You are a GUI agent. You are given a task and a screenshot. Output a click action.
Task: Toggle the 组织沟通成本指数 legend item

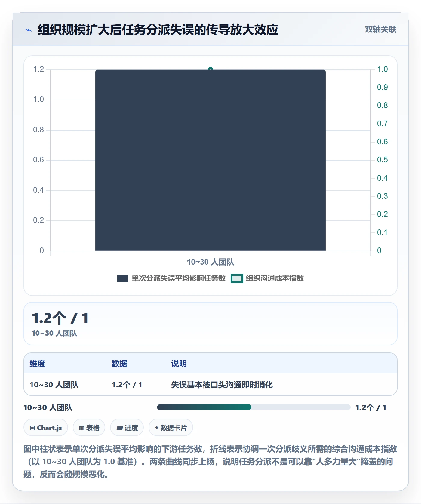pos(267,278)
